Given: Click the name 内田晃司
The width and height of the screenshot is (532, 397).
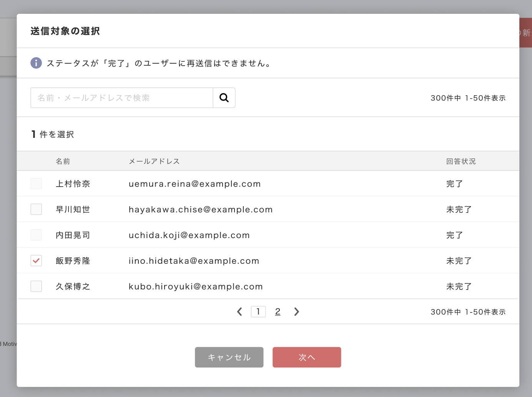Looking at the screenshot, I should point(73,235).
